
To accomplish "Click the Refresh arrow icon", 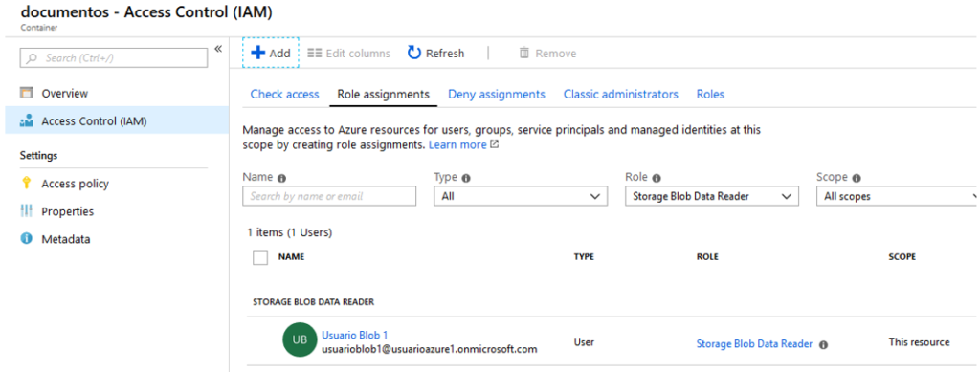I will (x=414, y=53).
